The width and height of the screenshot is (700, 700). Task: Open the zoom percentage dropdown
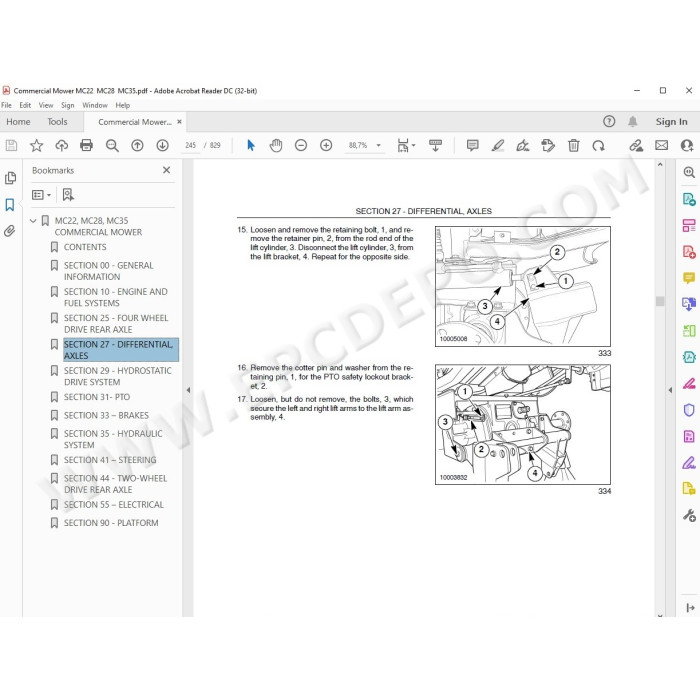(x=379, y=145)
